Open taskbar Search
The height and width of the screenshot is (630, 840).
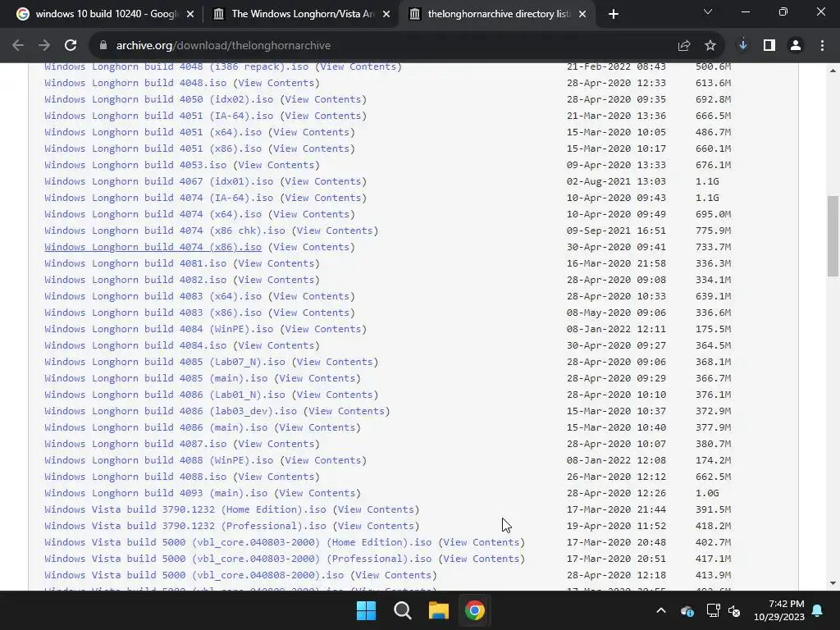click(x=402, y=610)
